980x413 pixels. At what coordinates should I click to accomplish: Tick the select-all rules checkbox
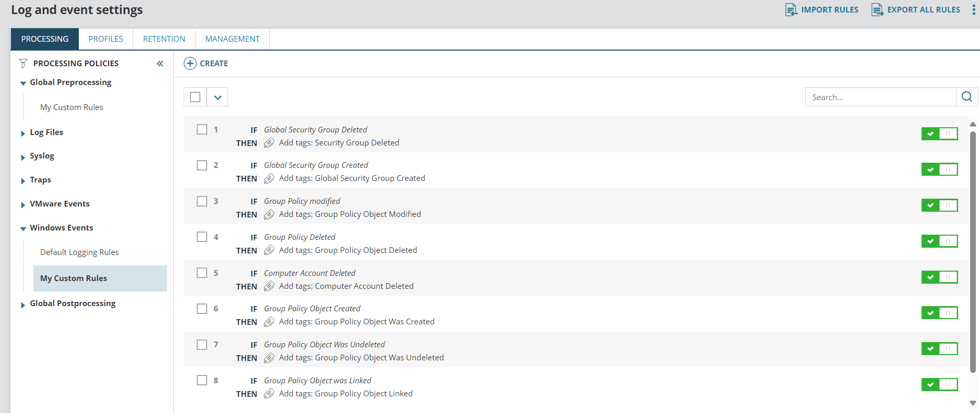click(195, 97)
